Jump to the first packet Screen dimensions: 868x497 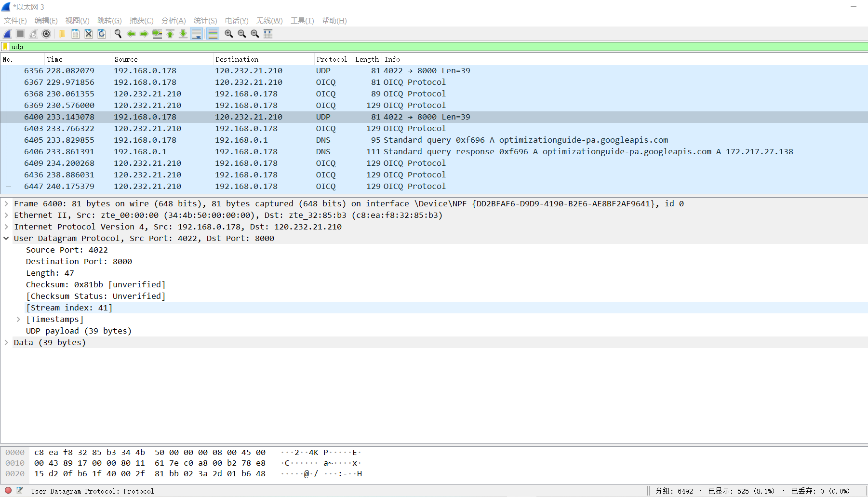pyautogui.click(x=170, y=34)
